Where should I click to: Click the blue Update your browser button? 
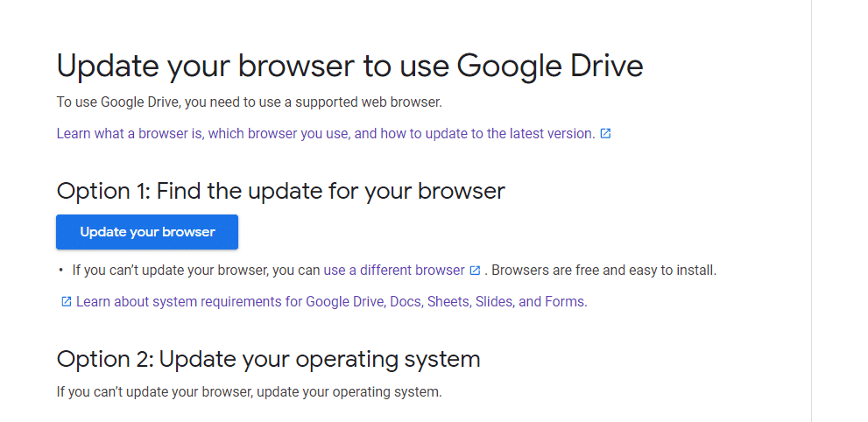coord(146,232)
